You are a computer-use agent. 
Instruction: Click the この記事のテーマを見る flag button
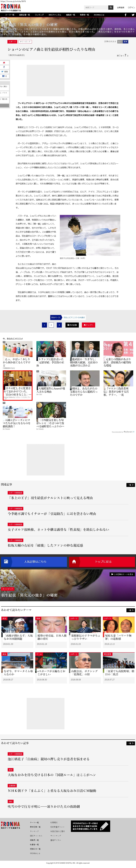coord(122,574)
